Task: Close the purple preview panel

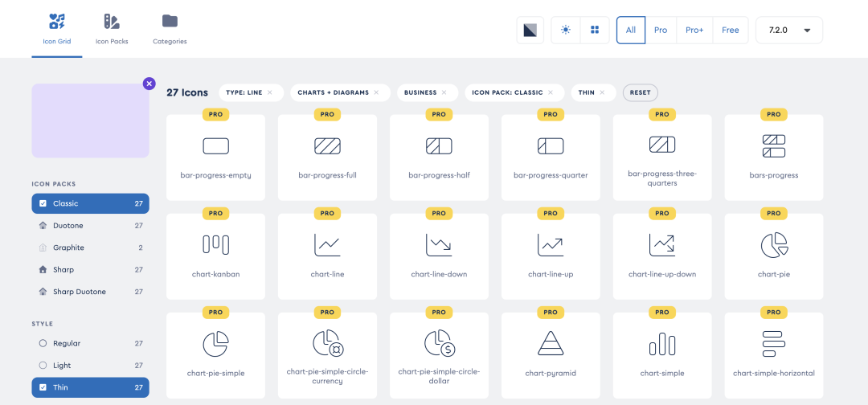Action: [x=149, y=84]
